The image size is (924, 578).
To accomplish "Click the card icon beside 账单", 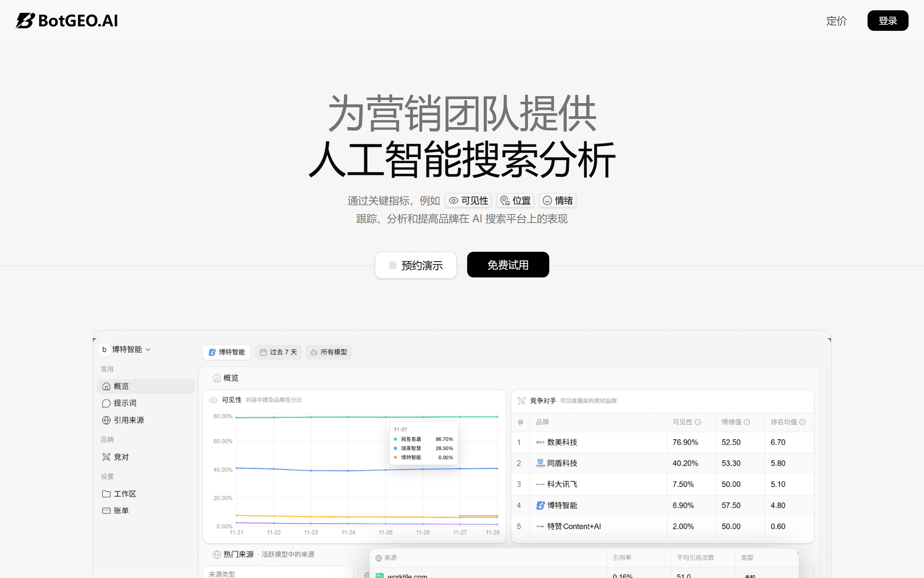I will [x=106, y=511].
